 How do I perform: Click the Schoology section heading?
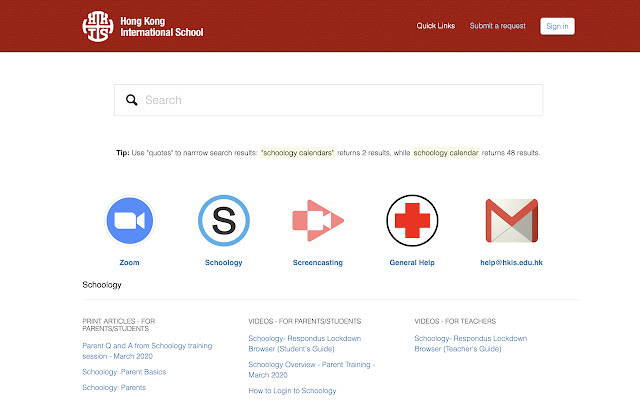click(x=102, y=284)
